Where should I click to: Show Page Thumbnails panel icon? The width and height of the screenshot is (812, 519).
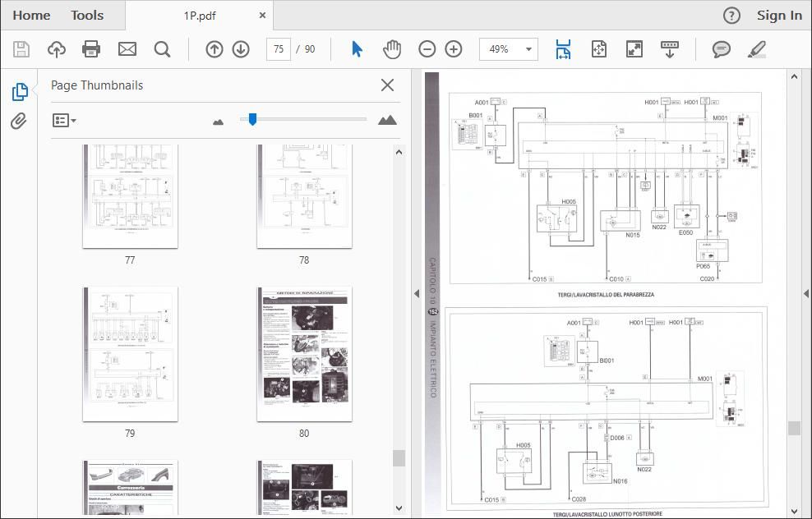point(20,92)
